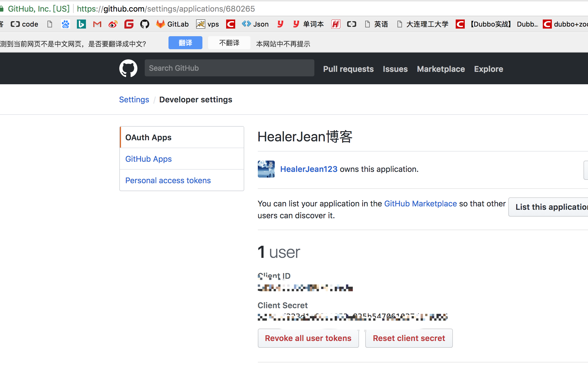Click the Search GitHub field
The width and height of the screenshot is (588, 367).
click(229, 68)
